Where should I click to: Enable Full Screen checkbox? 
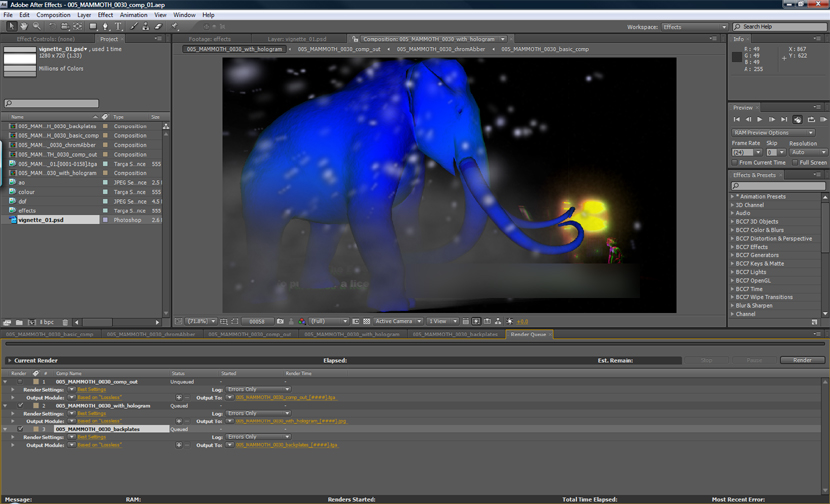coord(795,163)
